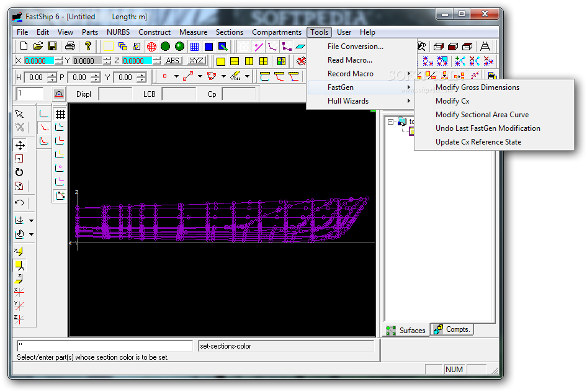Click the yellow question mark Help icon
The width and height of the screenshot is (587, 392).
pyautogui.click(x=88, y=46)
